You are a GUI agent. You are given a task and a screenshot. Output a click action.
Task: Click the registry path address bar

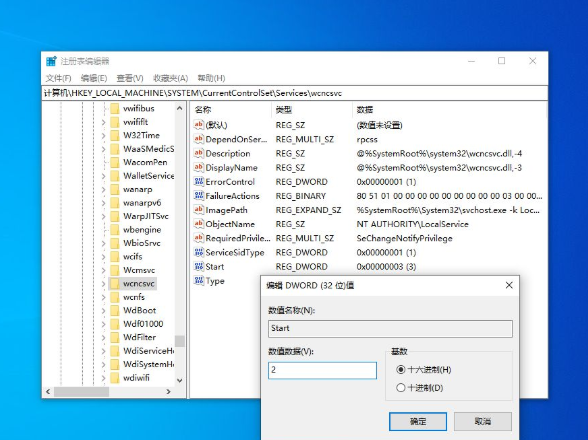point(294,93)
